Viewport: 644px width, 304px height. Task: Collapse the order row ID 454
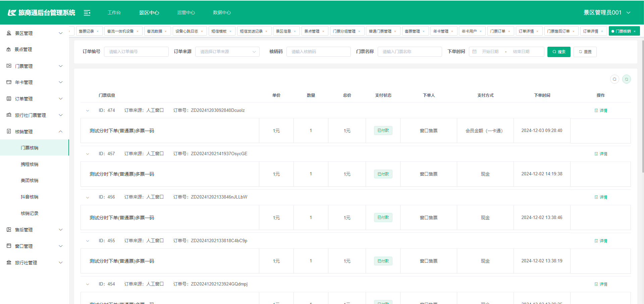click(x=88, y=284)
